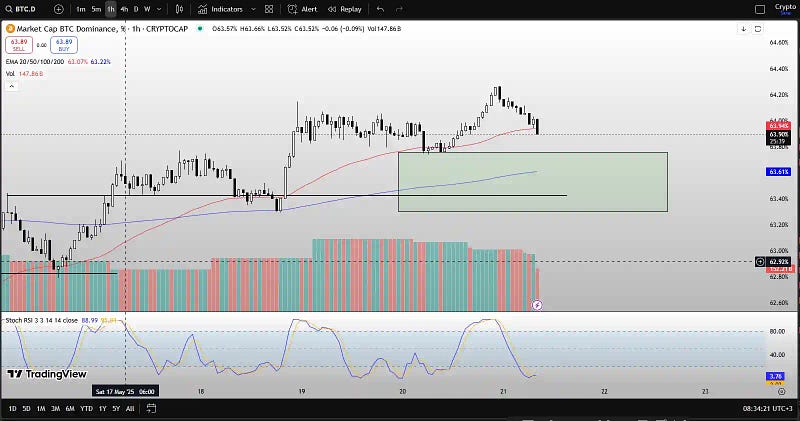Click the red 63.94% price axis label

(778, 126)
